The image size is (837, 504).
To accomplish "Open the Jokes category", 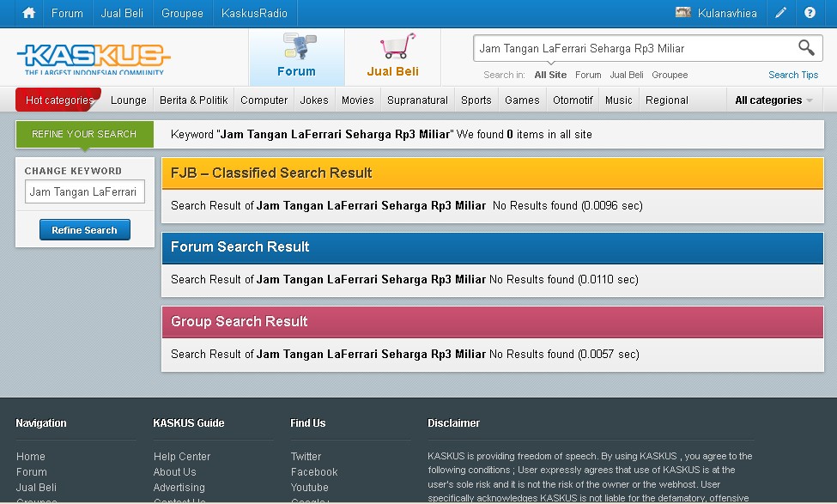I will click(314, 100).
